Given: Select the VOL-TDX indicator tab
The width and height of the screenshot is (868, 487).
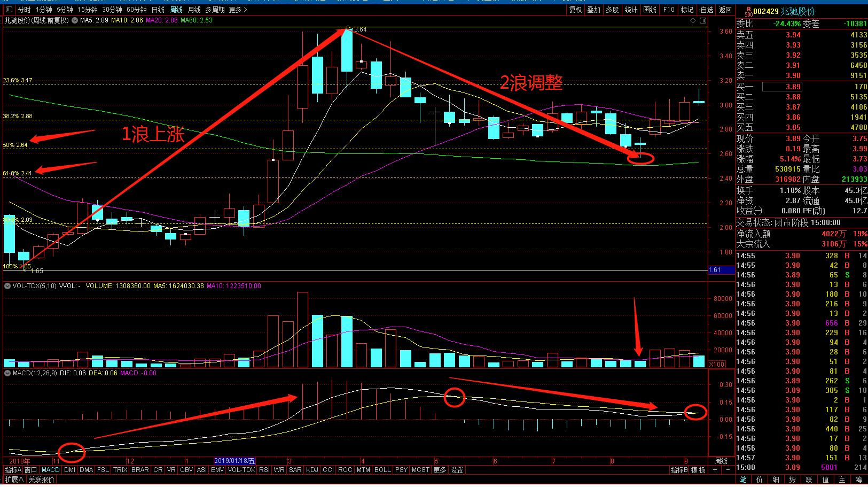Looking at the screenshot, I should 241,470.
